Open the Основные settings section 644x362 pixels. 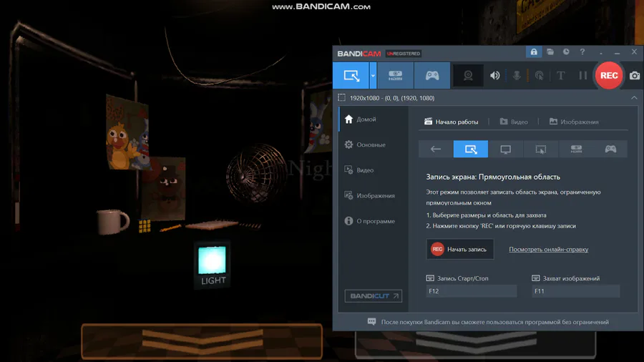click(x=374, y=145)
